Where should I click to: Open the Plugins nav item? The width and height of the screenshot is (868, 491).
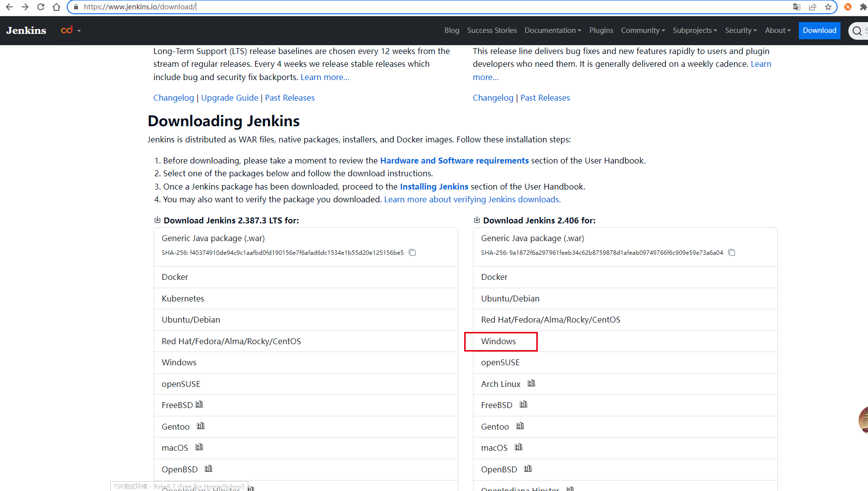tap(601, 30)
